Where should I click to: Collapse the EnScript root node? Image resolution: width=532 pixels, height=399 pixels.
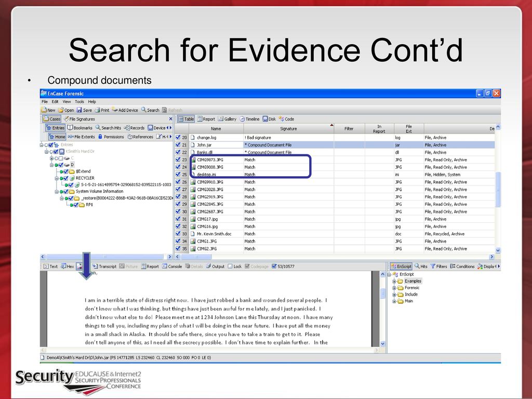(389, 274)
